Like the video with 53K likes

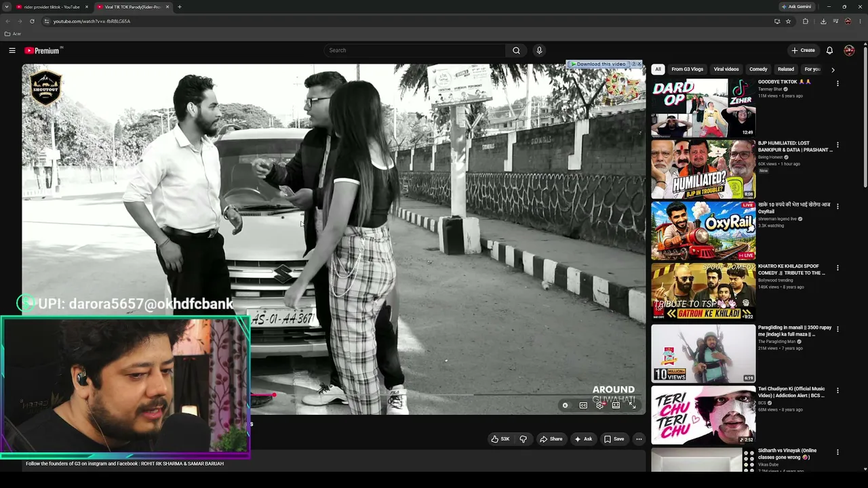[x=500, y=439]
